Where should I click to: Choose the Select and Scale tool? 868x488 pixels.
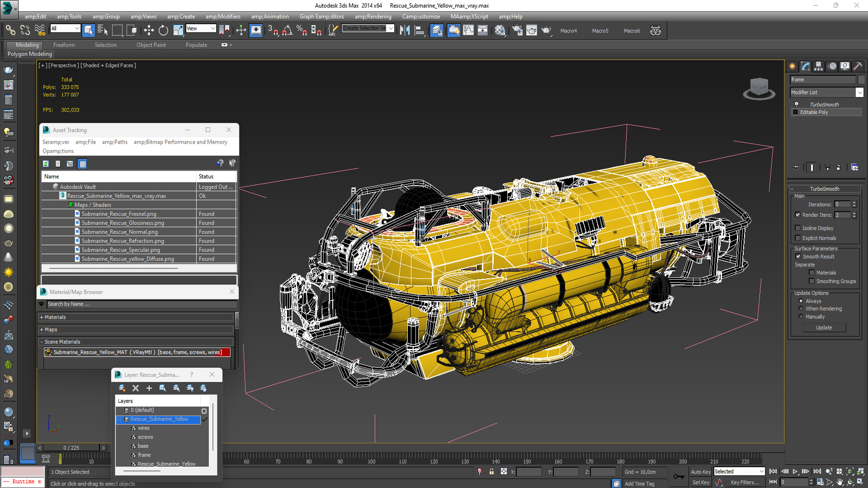178,30
